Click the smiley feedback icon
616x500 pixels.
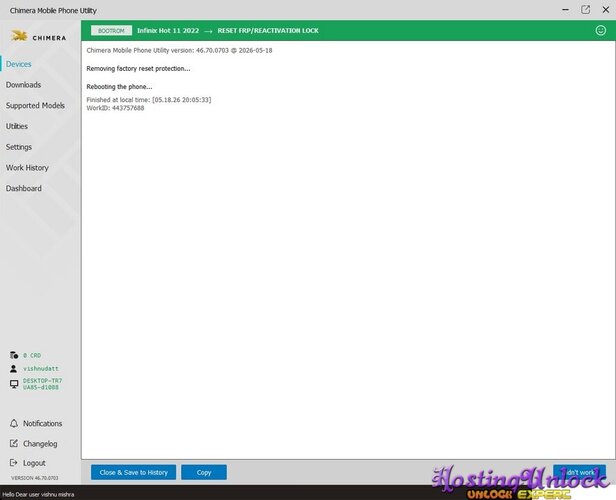(600, 30)
